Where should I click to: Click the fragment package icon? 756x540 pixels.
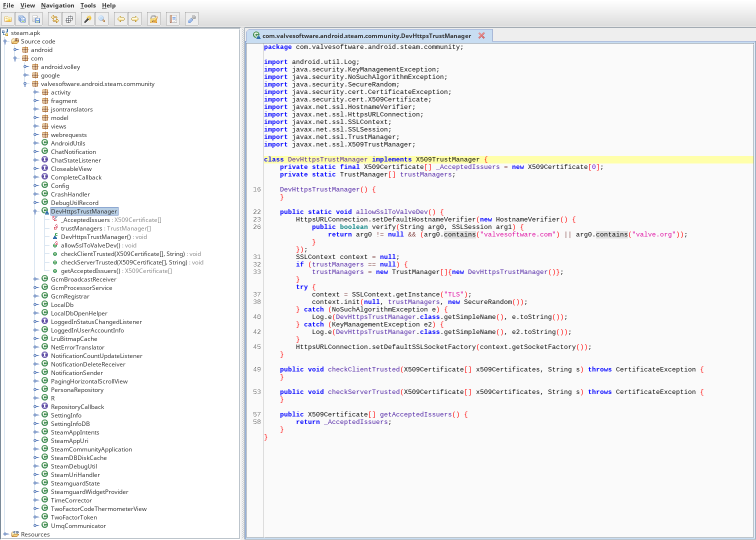click(45, 101)
